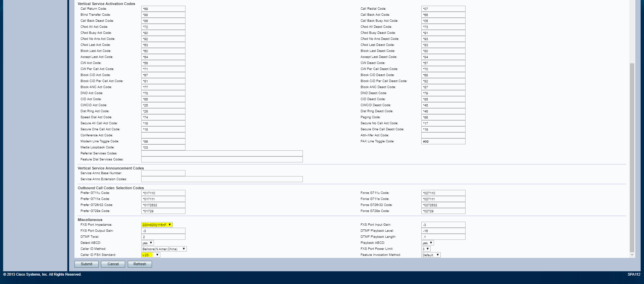This screenshot has width=644, height=284.
Task: Click the scroll down arrow of the scrollbar
Action: point(632,255)
